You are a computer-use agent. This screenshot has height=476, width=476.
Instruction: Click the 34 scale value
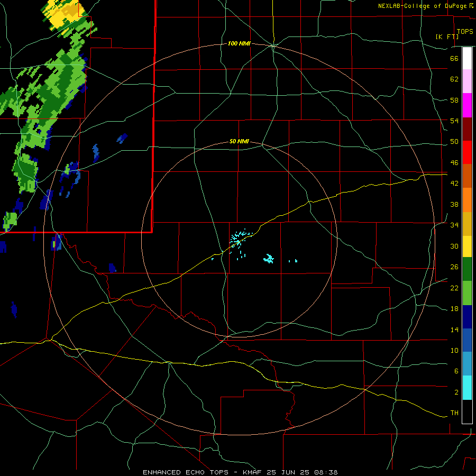454,225
